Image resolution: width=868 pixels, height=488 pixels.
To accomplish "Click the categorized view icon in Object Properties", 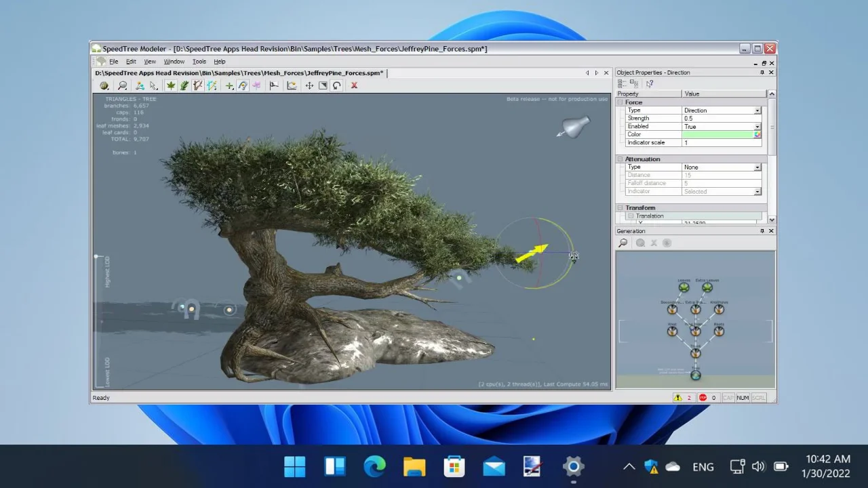I will point(622,83).
